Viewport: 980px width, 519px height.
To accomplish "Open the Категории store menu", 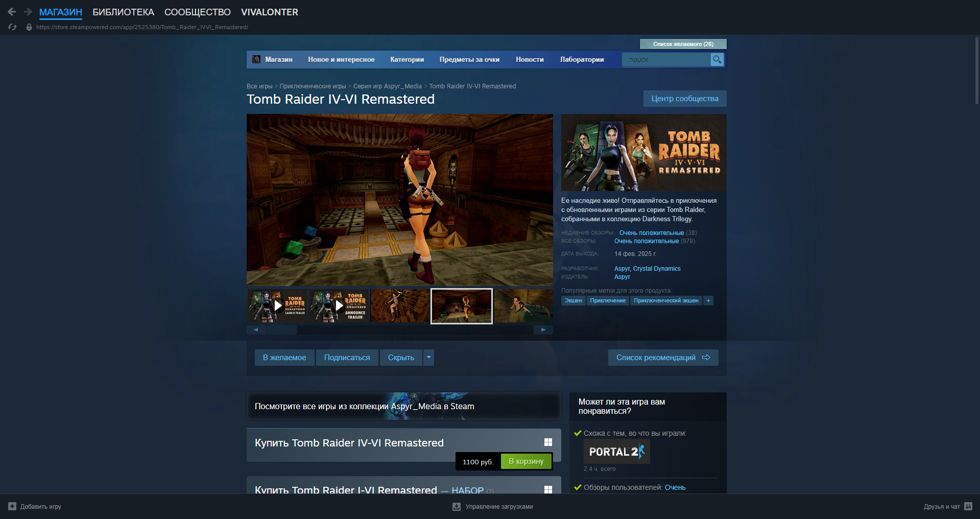I will coord(407,60).
